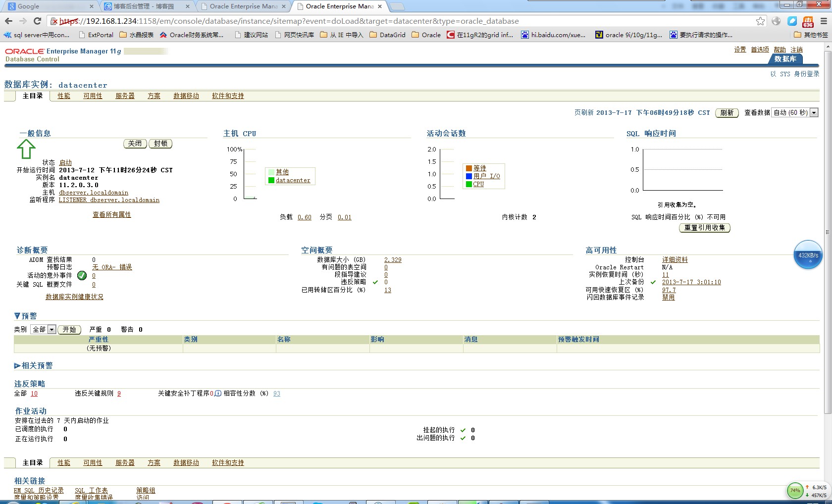Open 其他书签 bookmarks folder

811,35
